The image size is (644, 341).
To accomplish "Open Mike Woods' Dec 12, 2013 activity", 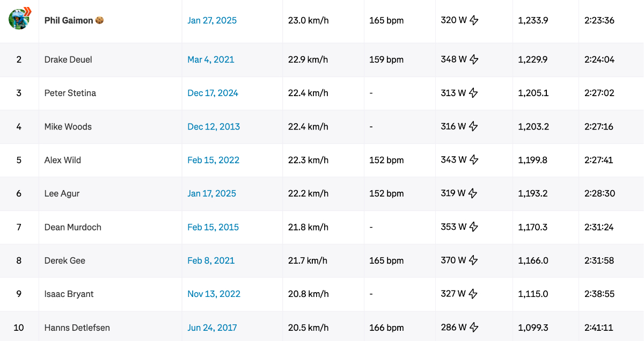I will pyautogui.click(x=214, y=127).
